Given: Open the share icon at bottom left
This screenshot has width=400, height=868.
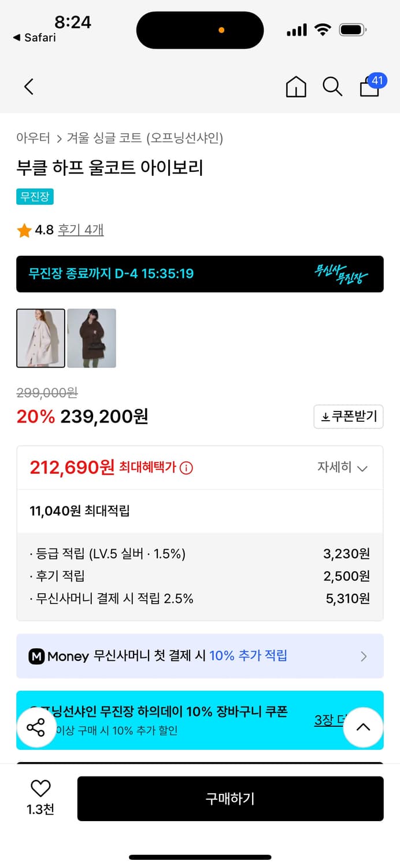Looking at the screenshot, I should (36, 727).
